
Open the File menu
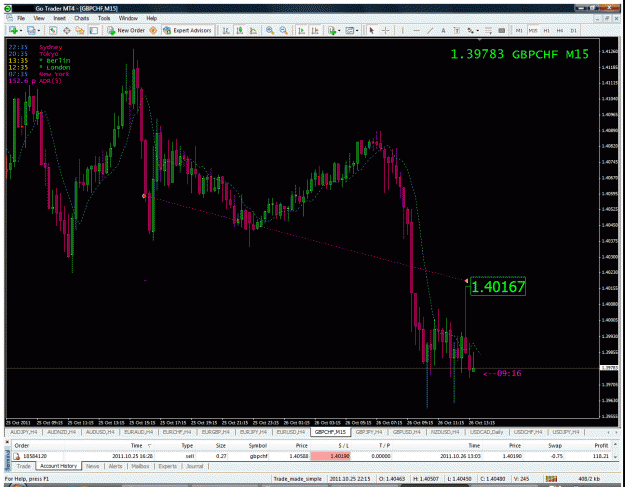[21, 18]
